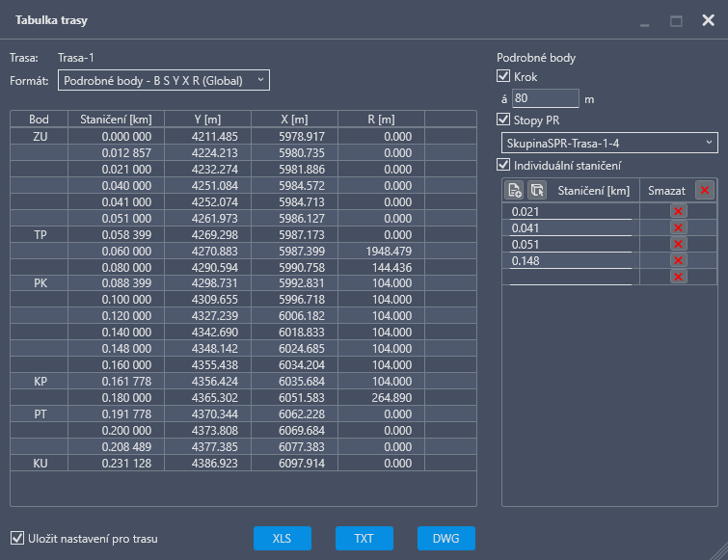Delete the 0.051 stationing row
The image size is (728, 560).
pos(677,244)
